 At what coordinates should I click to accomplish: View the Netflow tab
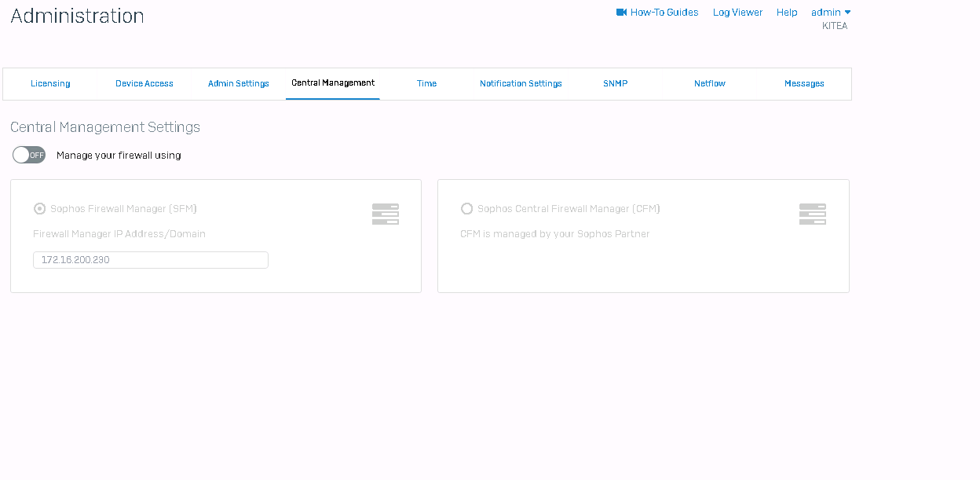(x=710, y=84)
